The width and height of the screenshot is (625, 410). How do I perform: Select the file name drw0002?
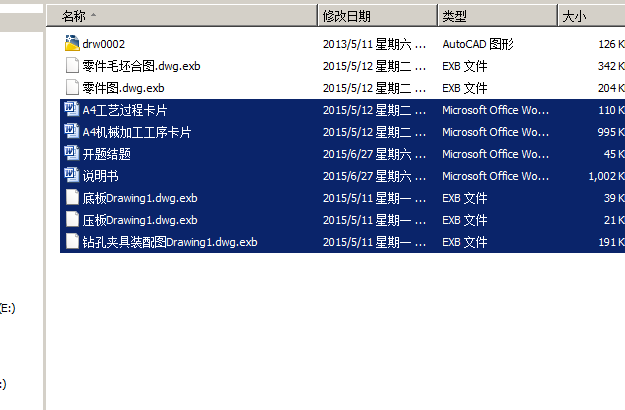[104, 44]
